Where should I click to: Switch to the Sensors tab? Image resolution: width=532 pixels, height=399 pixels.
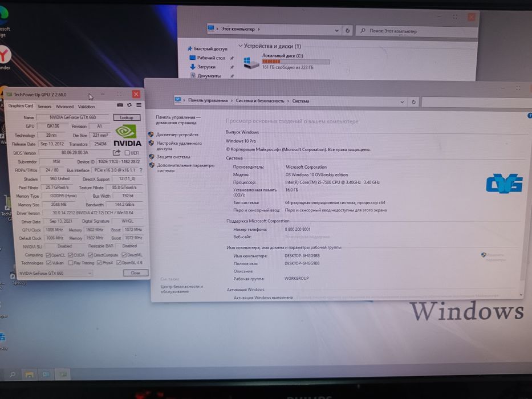(44, 107)
